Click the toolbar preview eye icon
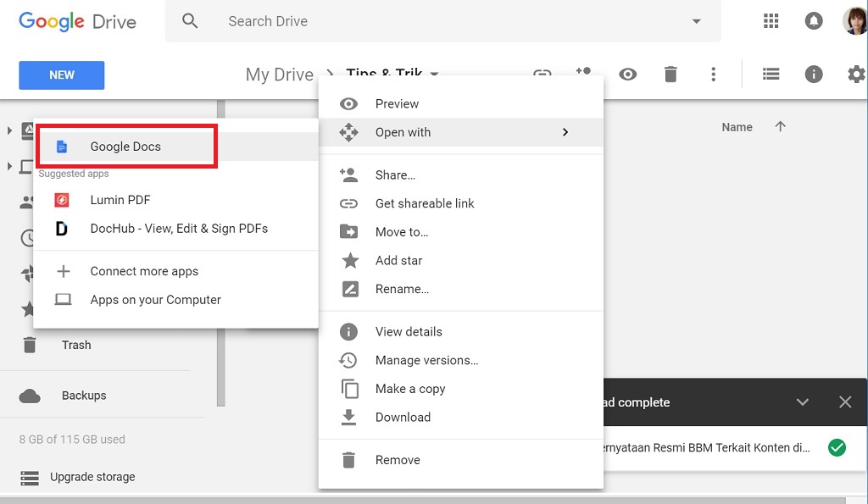868x504 pixels. [628, 75]
